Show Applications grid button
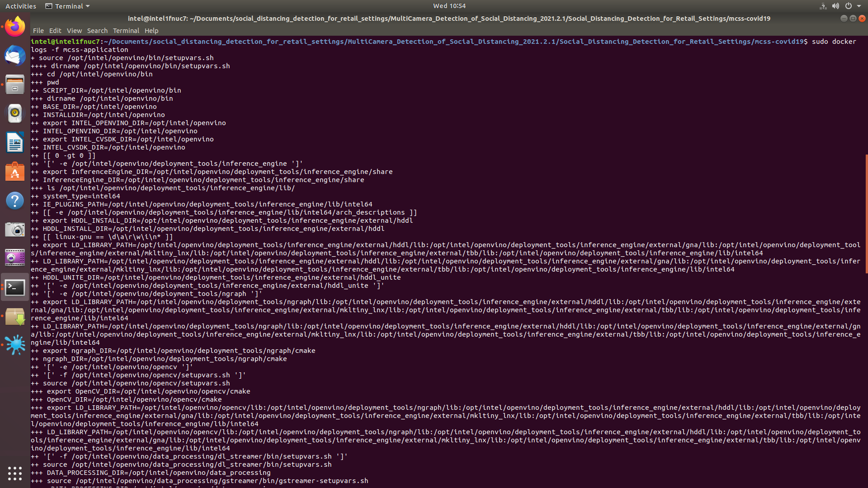The width and height of the screenshot is (868, 488). [15, 473]
